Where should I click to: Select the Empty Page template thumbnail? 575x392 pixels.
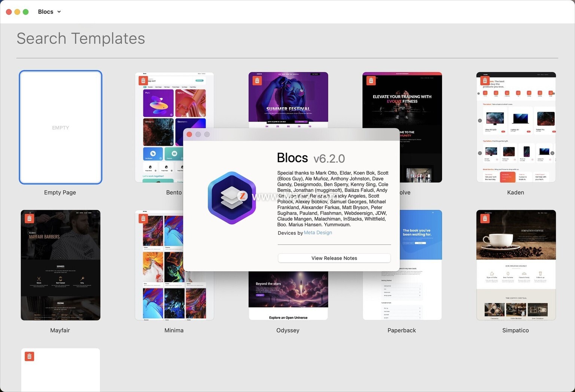[x=61, y=127]
